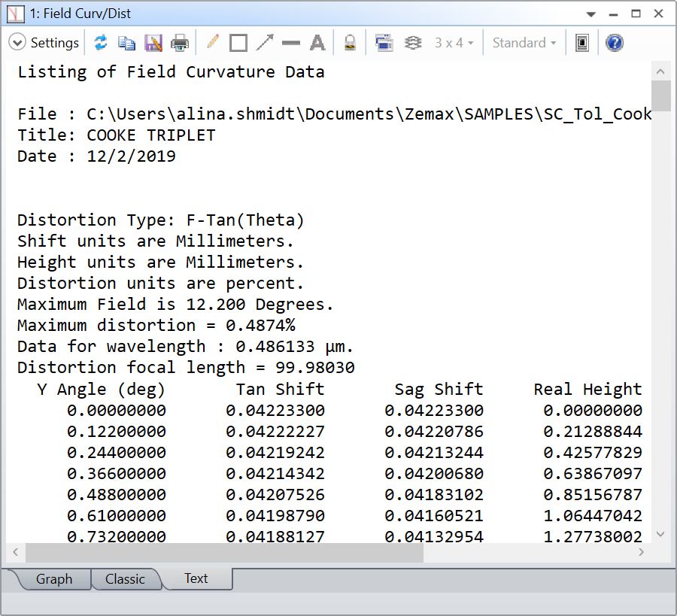Image resolution: width=677 pixels, height=616 pixels.
Task: Select the text annotation 'A' tool
Action: coord(317,43)
